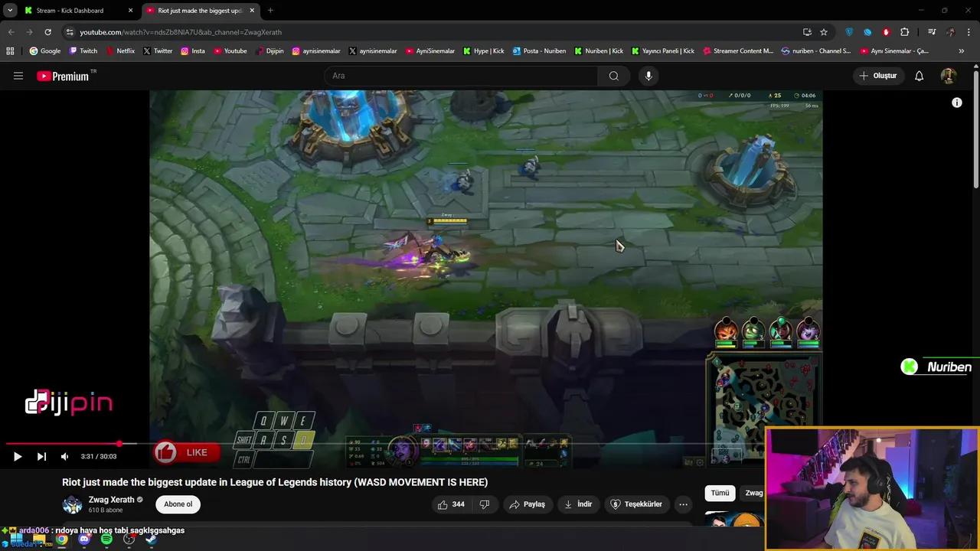Open the Windows Start button
The width and height of the screenshot is (980, 551).
(x=16, y=540)
